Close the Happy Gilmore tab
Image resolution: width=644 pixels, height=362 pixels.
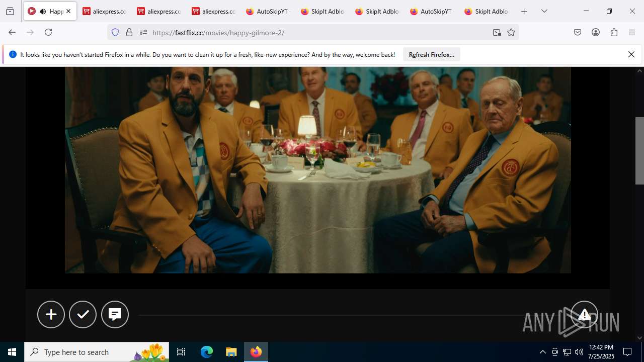pyautogui.click(x=68, y=11)
